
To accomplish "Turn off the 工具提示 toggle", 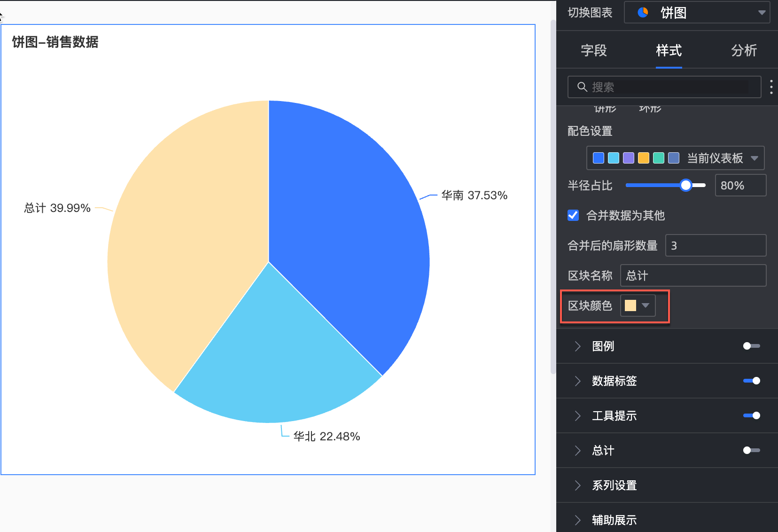I will 751,415.
